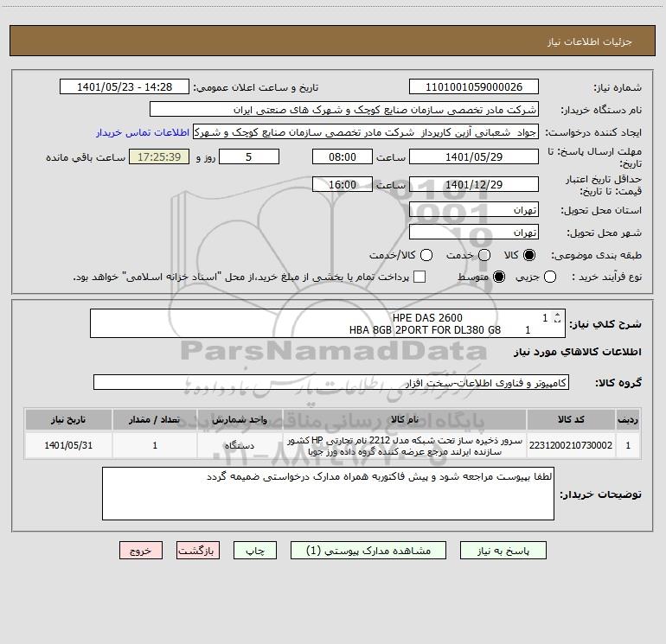Click the نام کالا column header

coord(405,419)
